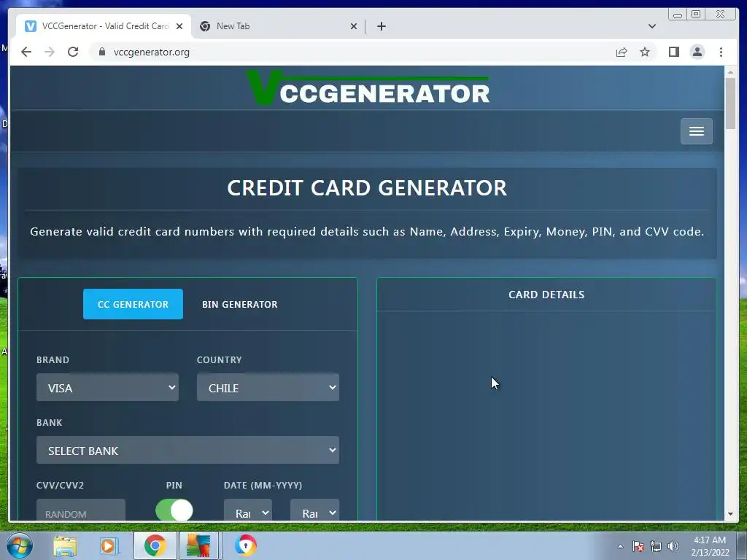The height and width of the screenshot is (560, 747).
Task: Open the network status tray icon
Action: pyautogui.click(x=656, y=546)
